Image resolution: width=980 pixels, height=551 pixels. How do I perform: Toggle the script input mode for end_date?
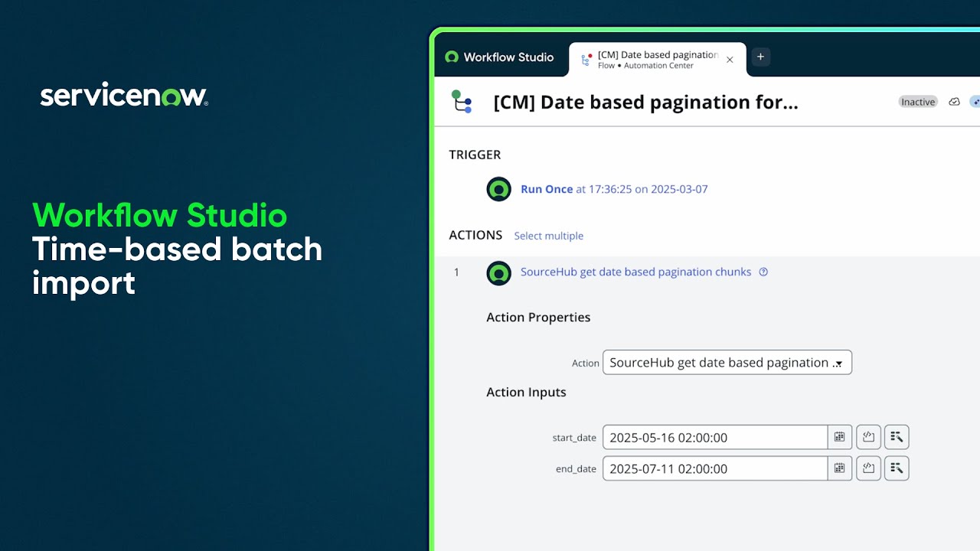868,468
